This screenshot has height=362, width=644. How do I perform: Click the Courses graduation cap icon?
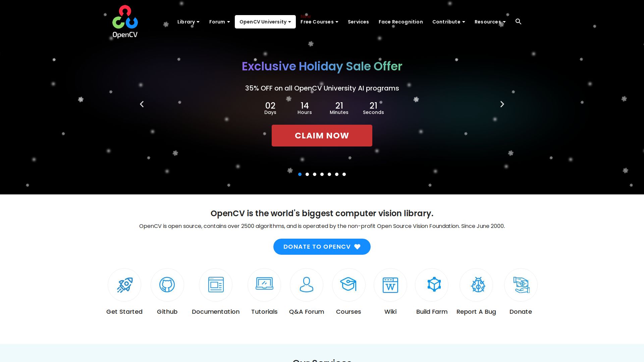click(x=349, y=285)
